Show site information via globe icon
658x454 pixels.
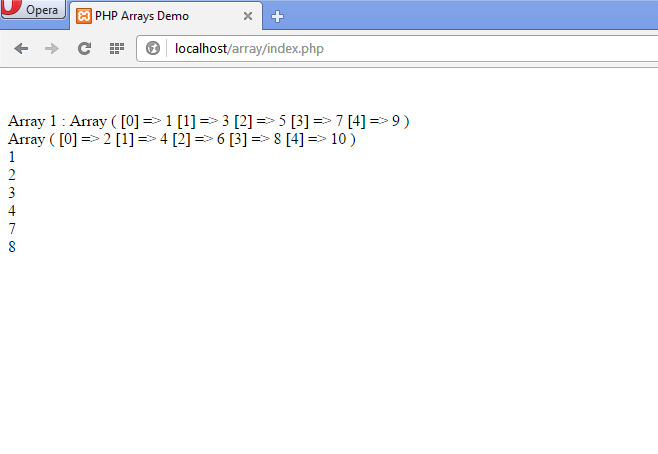[153, 48]
